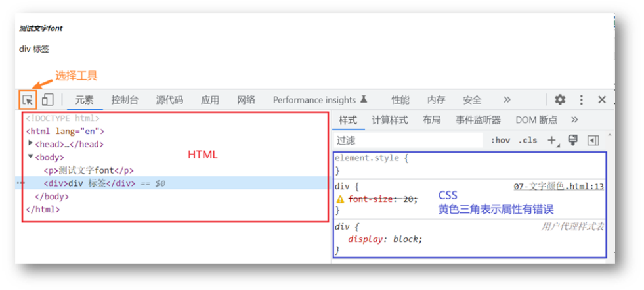Select the closing /html tag line
Viewport: 644px width, 290px height.
(43, 209)
